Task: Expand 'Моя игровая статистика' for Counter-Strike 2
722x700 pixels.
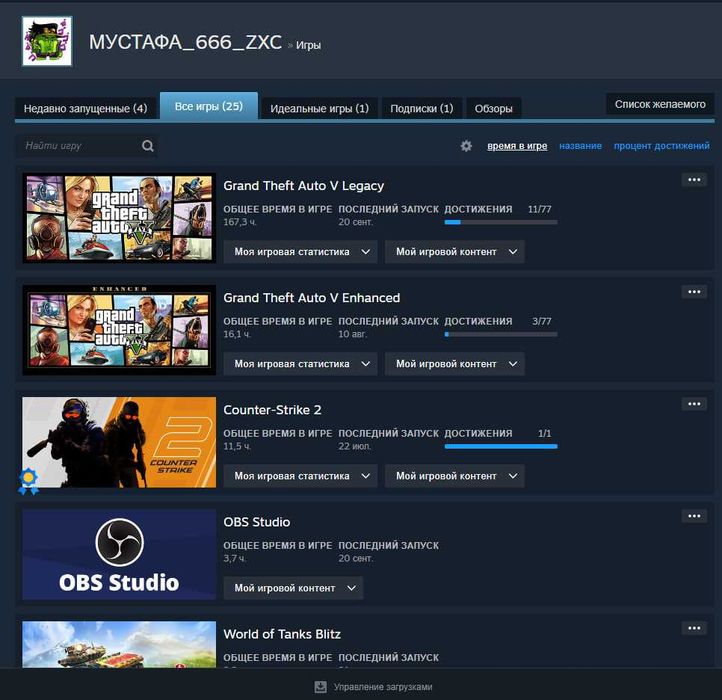Action: coord(300,476)
